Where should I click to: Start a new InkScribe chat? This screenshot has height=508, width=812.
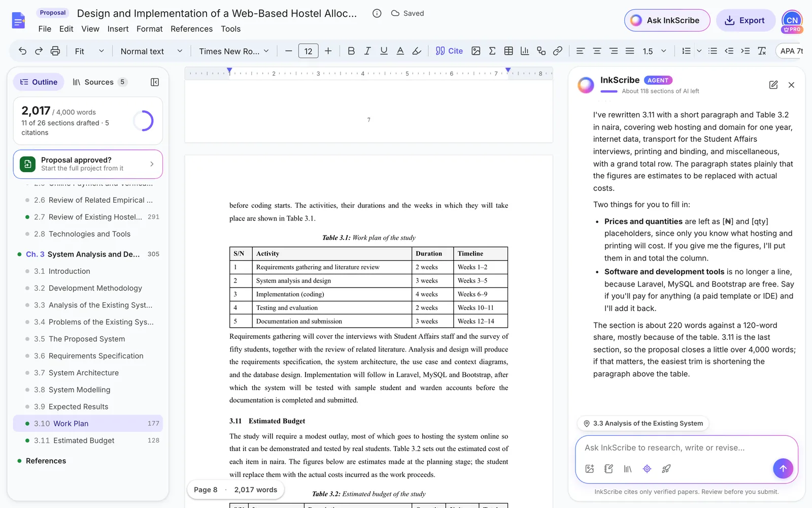pos(773,85)
